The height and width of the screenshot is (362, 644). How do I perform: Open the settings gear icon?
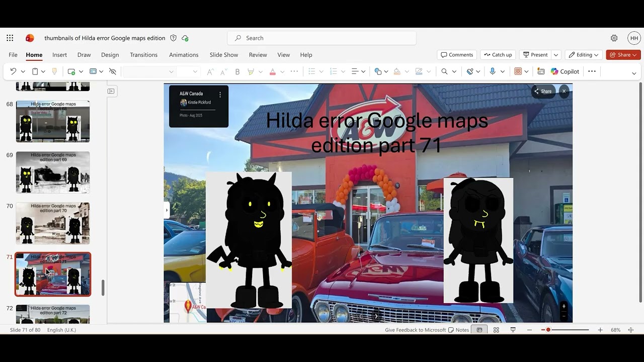614,38
